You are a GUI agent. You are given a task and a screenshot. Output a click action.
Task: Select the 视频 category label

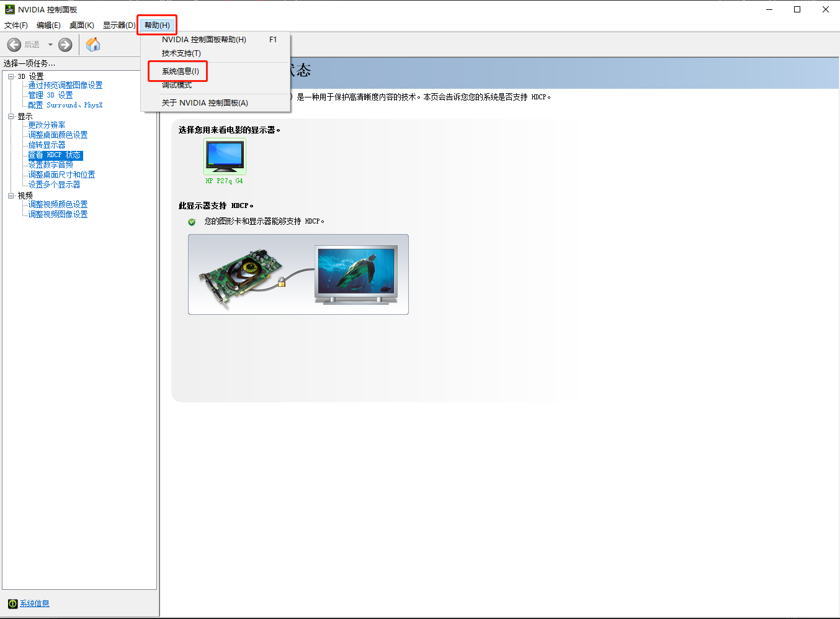(x=25, y=196)
